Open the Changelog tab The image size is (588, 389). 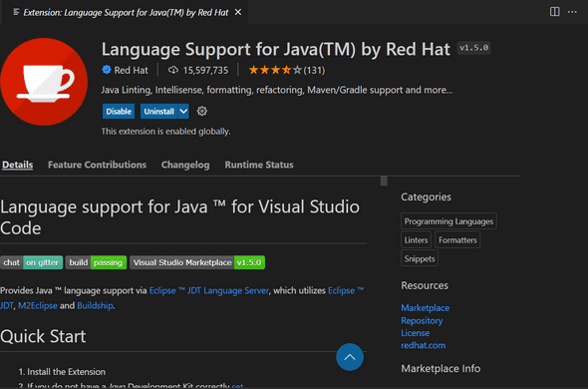[x=185, y=165]
